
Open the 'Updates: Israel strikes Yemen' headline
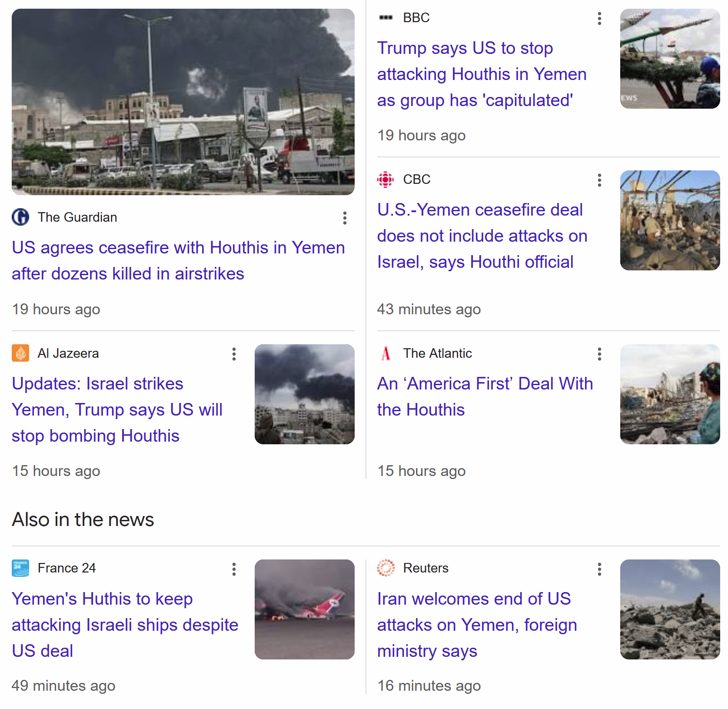coord(117,410)
